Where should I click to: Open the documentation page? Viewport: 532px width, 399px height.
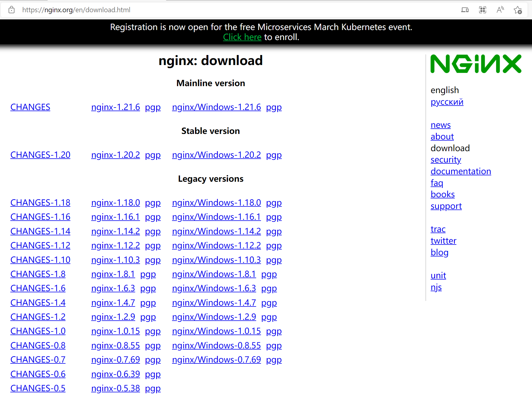pos(461,171)
